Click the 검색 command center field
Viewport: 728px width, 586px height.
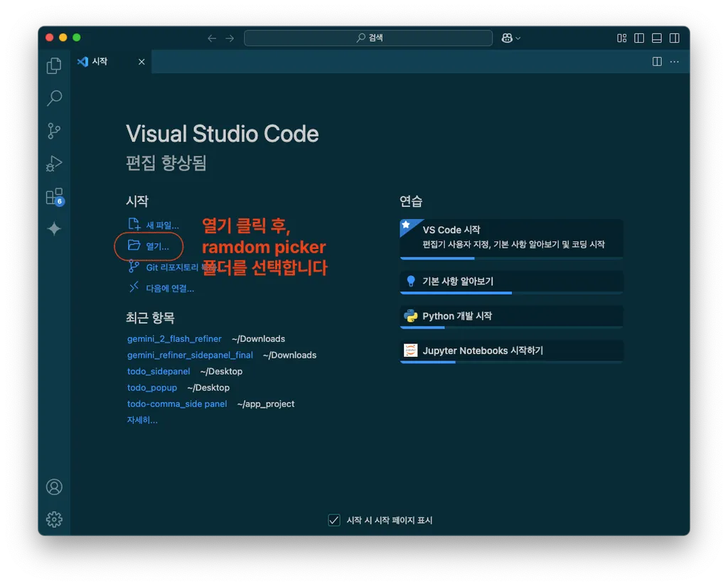[x=368, y=38]
